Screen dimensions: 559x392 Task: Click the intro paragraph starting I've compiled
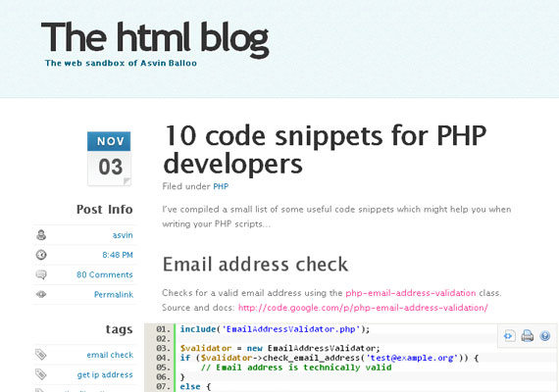click(x=336, y=217)
